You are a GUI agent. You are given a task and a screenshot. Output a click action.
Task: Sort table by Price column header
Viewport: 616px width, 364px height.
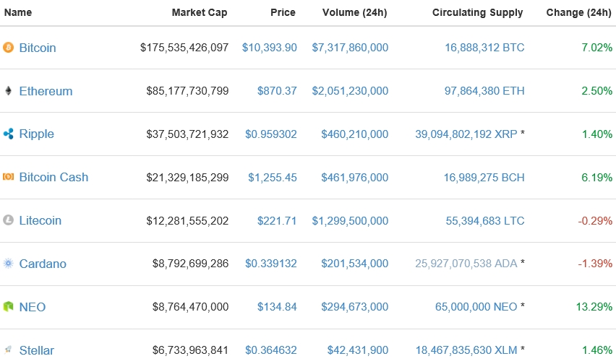(x=283, y=13)
